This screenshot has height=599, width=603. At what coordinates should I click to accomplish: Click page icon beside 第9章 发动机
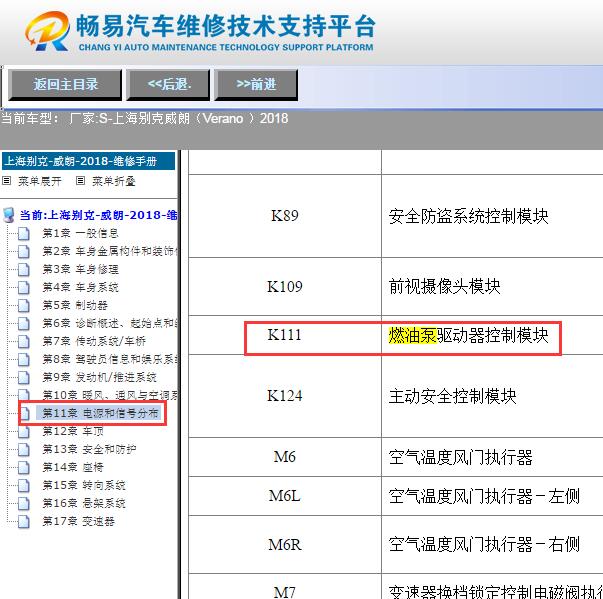(x=23, y=378)
